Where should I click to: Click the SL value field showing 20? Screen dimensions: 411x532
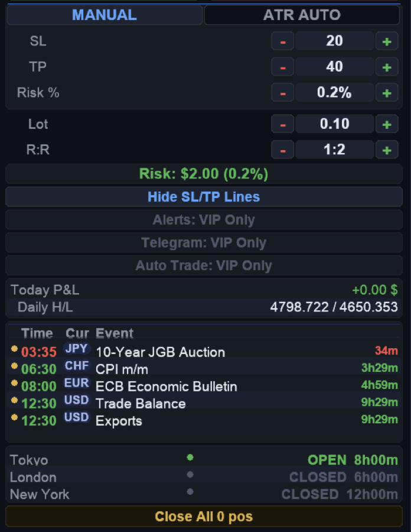click(x=334, y=41)
